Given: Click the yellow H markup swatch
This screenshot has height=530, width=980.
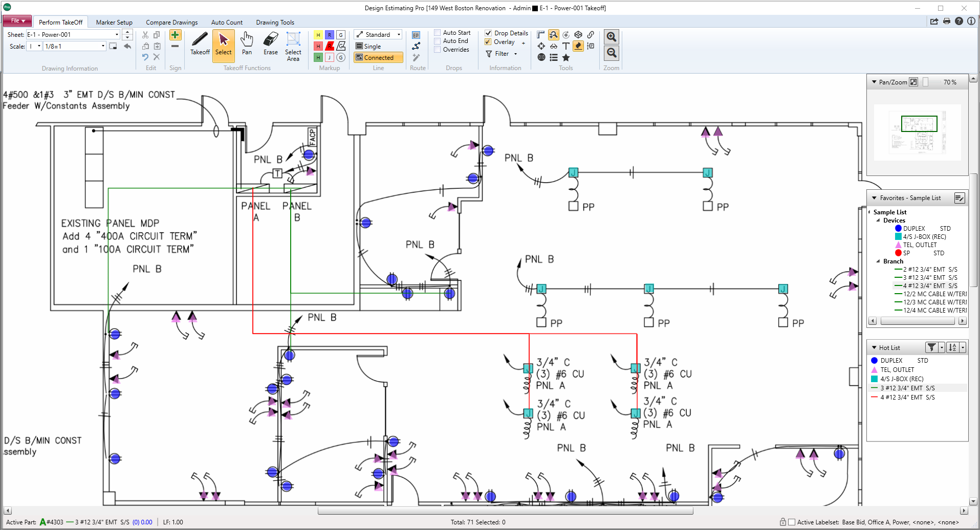Looking at the screenshot, I should pos(317,34).
